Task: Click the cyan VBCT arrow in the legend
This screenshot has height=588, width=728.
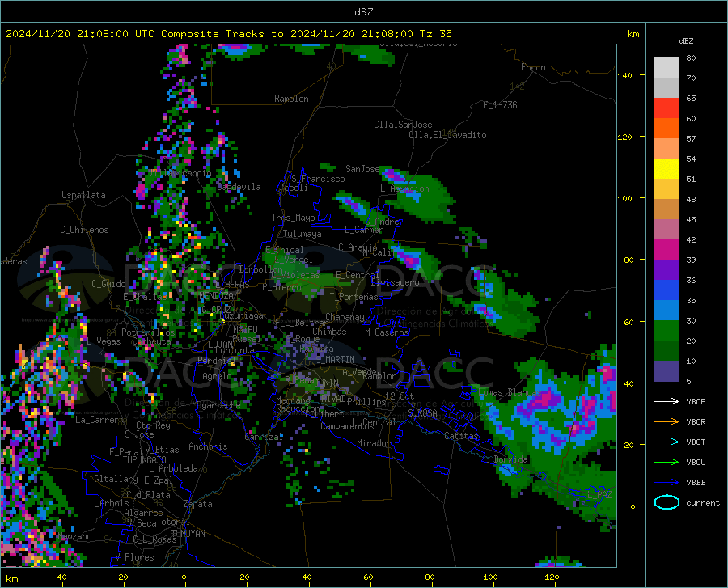Action: (x=667, y=442)
